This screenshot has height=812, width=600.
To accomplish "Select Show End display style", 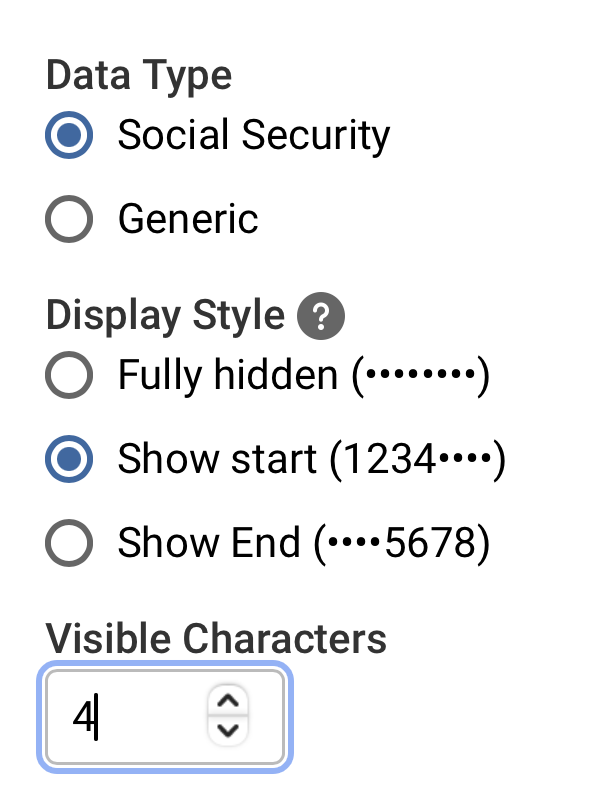I will pos(68,544).
